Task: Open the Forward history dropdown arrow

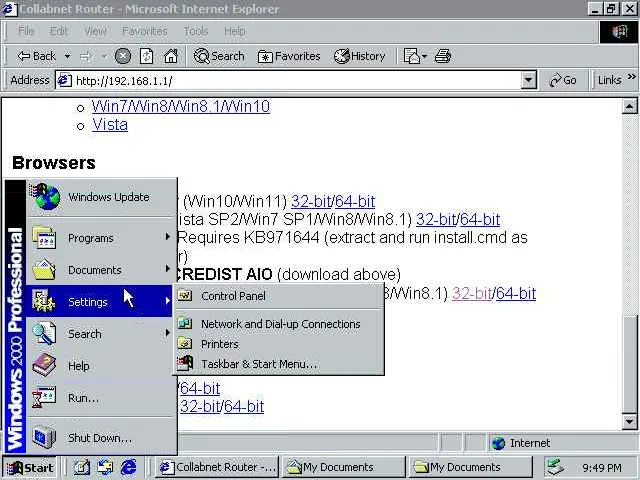Action: 104,56
